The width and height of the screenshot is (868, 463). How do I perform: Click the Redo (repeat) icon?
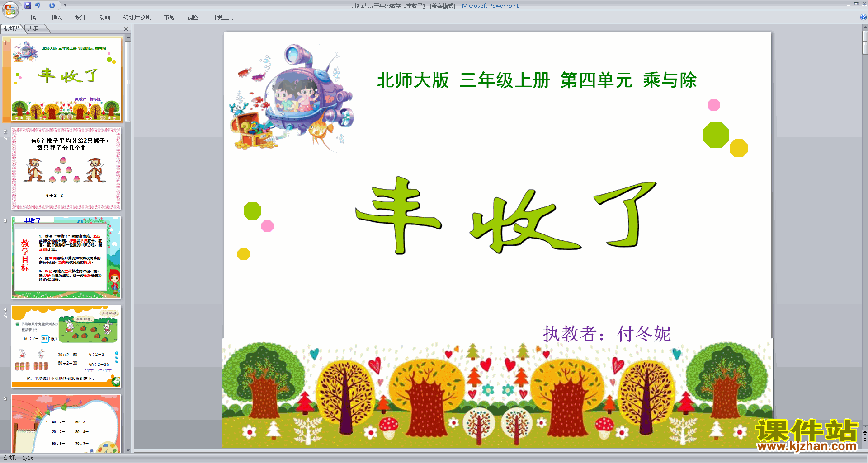[x=52, y=5]
